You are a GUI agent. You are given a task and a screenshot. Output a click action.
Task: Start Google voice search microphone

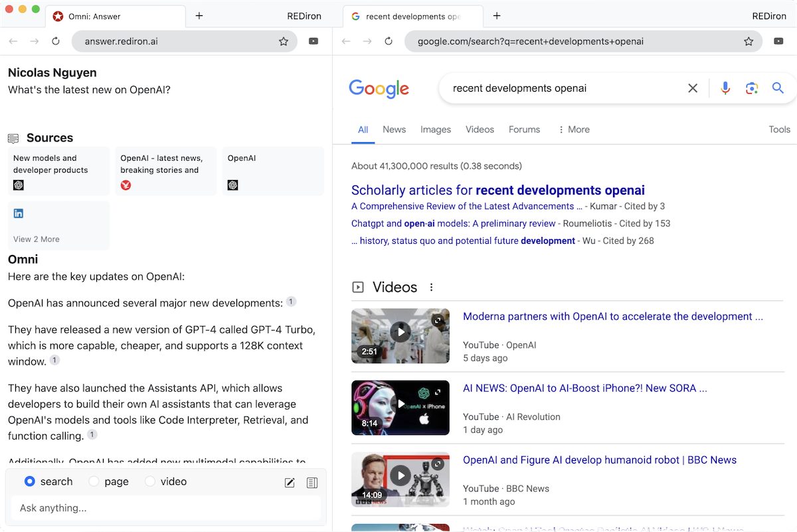pyautogui.click(x=725, y=88)
